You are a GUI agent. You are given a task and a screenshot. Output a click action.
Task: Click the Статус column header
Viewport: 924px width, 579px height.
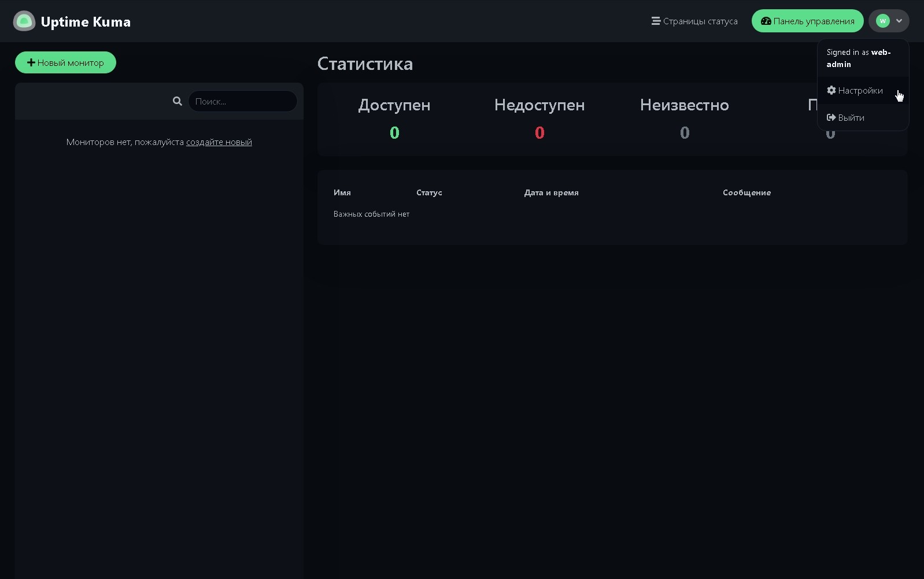[429, 193]
